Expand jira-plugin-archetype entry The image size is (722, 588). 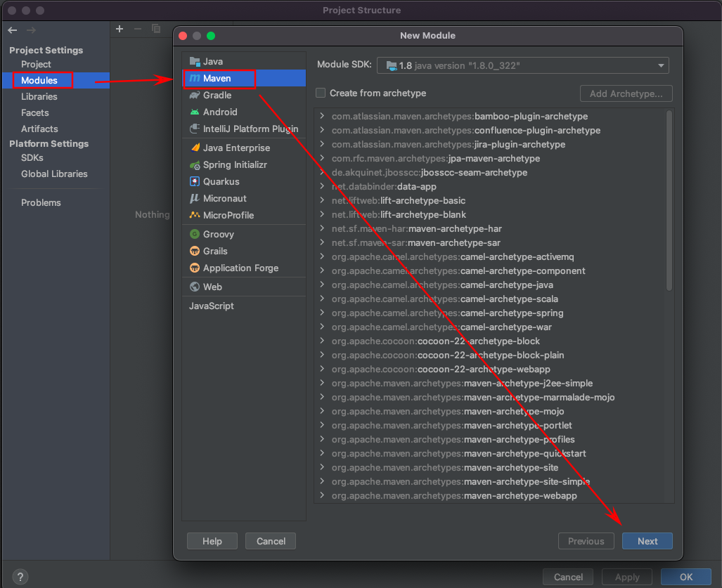(322, 144)
